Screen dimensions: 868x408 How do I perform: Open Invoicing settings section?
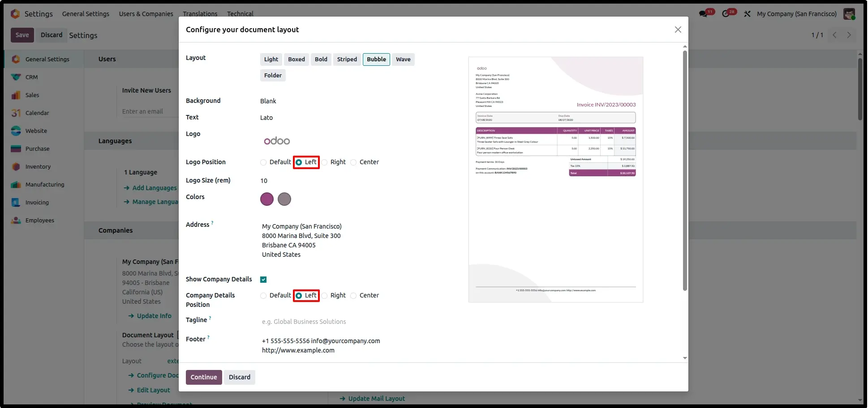pos(44,202)
